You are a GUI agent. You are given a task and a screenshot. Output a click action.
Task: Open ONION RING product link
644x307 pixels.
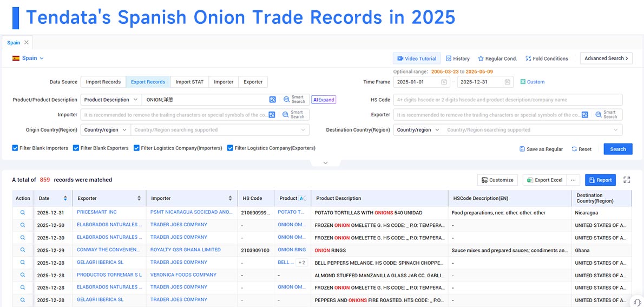[x=292, y=250]
